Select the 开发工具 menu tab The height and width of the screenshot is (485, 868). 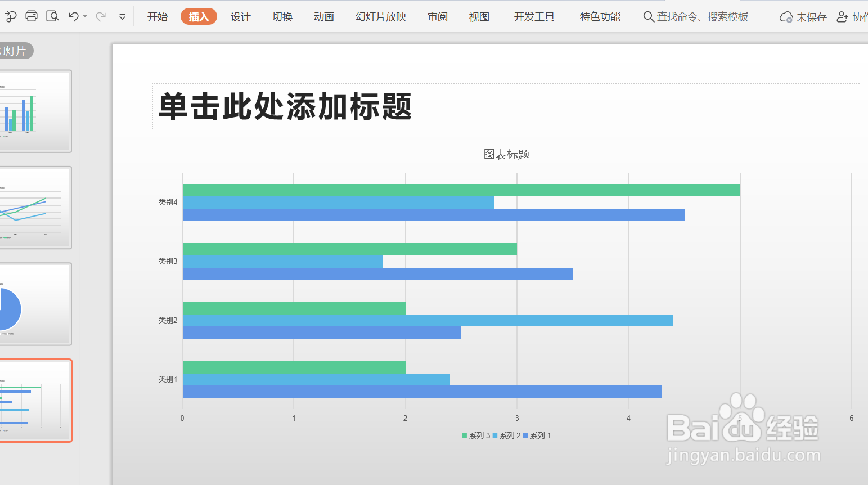[x=533, y=16]
